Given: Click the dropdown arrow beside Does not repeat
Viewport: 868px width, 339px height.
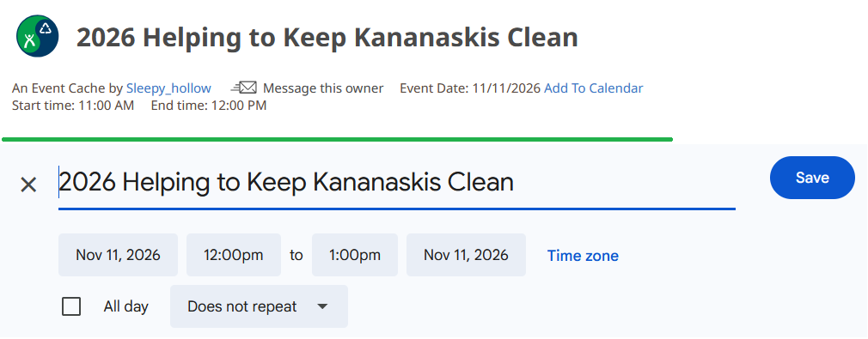Looking at the screenshot, I should tap(323, 306).
